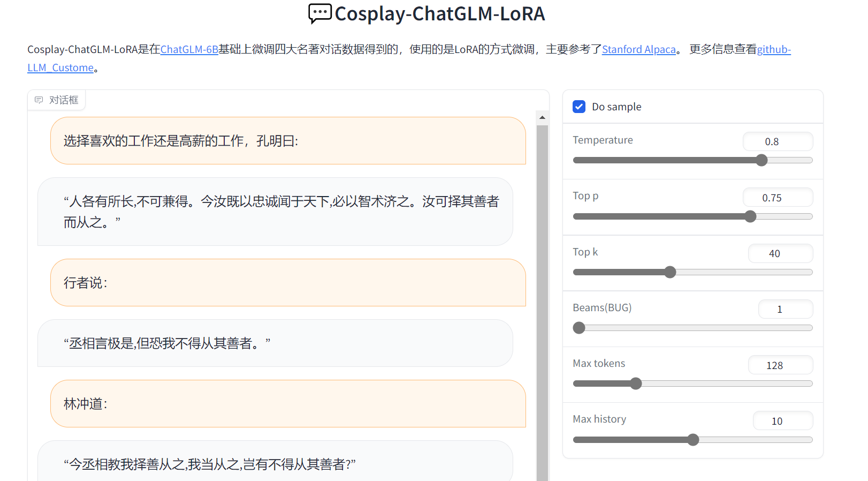This screenshot has width=868, height=481.
Task: Click the Beams(BUG) slider handle
Action: coord(579,328)
